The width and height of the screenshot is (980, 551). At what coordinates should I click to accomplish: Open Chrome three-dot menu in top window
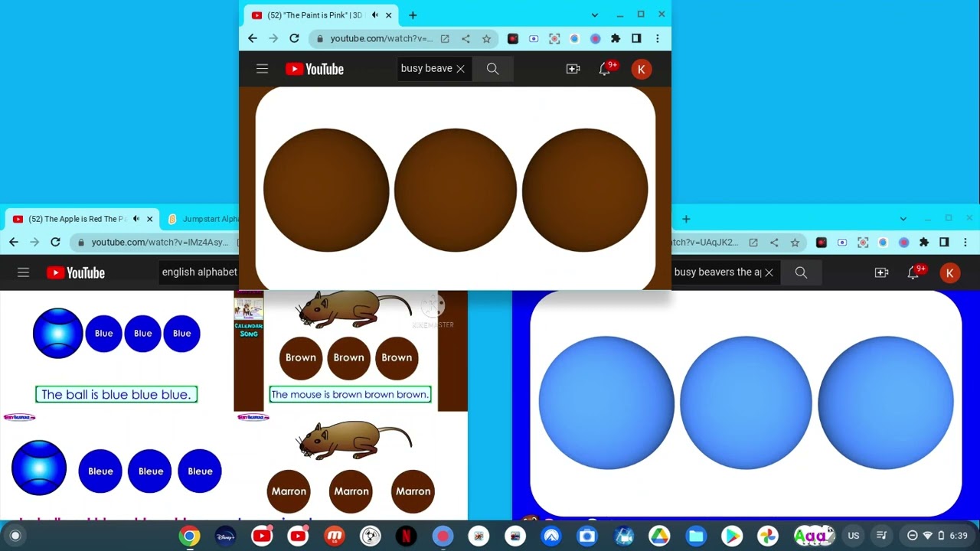tap(657, 38)
